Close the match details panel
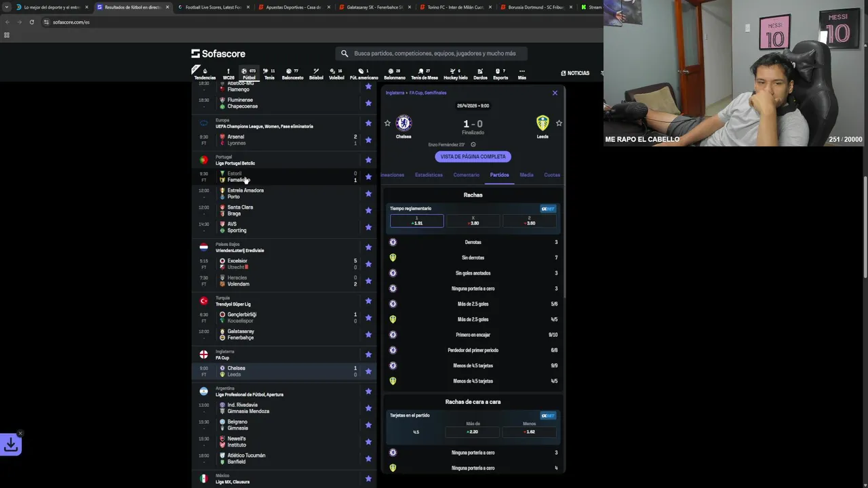 click(x=555, y=93)
